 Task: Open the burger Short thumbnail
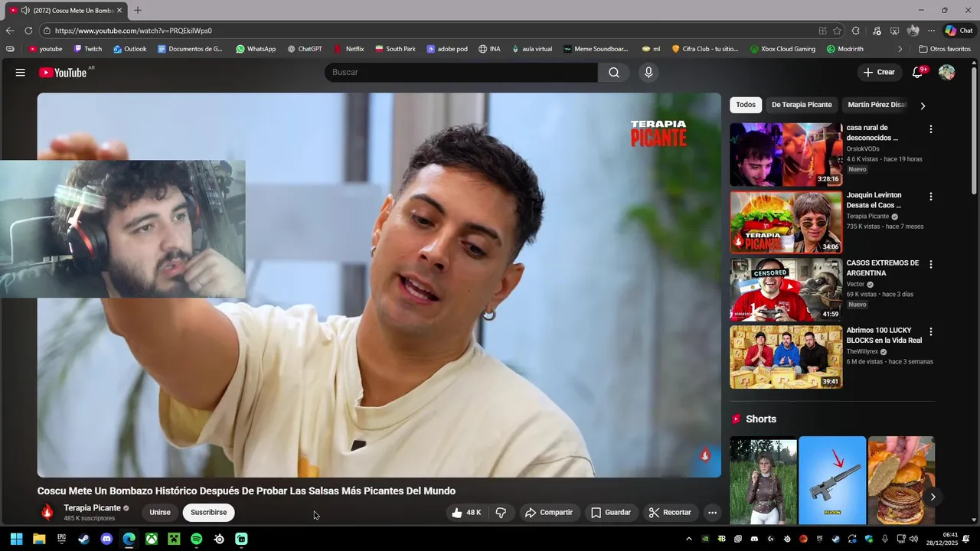(901, 481)
